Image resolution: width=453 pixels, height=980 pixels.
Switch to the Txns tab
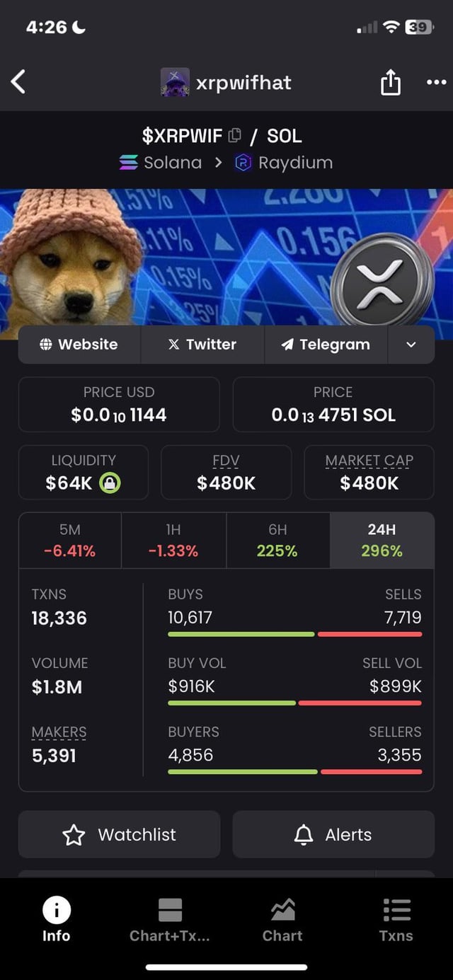tap(396, 920)
